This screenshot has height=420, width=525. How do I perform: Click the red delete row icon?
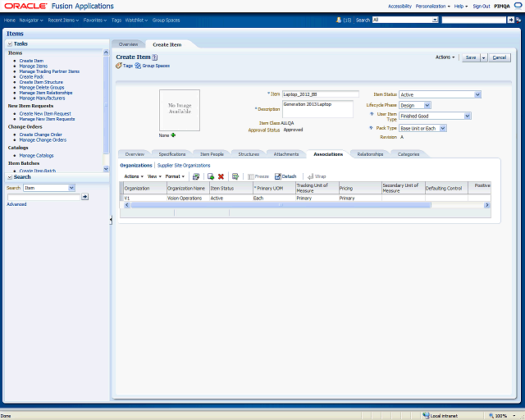coord(221,176)
